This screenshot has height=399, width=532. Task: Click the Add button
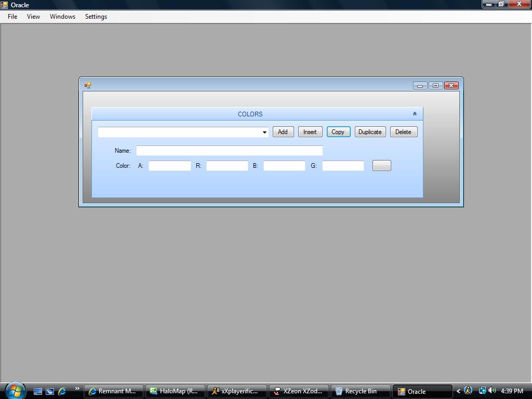283,132
